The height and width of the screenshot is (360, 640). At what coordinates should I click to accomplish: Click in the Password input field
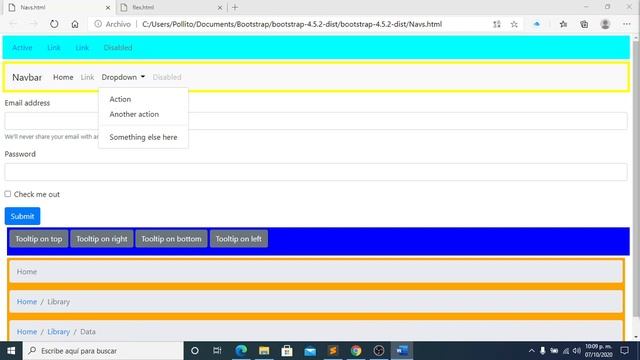pos(316,172)
